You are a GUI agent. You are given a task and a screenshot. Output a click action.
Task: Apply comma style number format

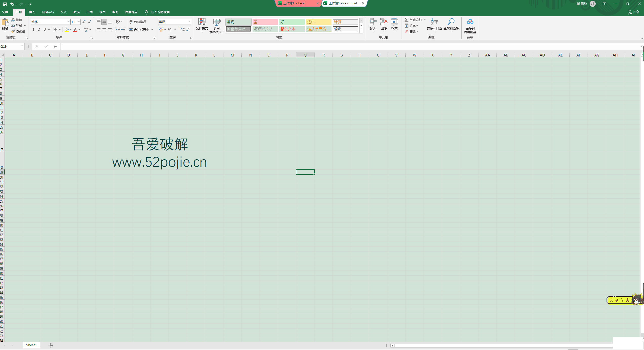[175, 30]
